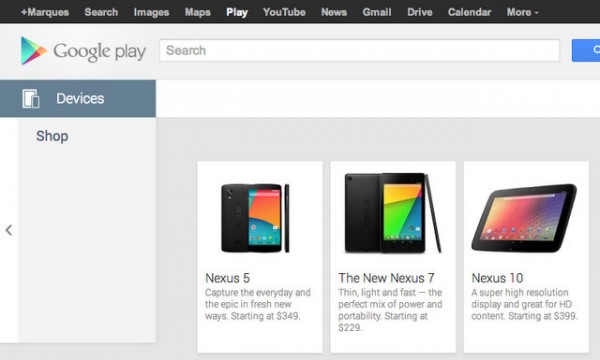The image size is (600, 360).
Task: Open Gmail from the Google bar
Action: tap(377, 12)
